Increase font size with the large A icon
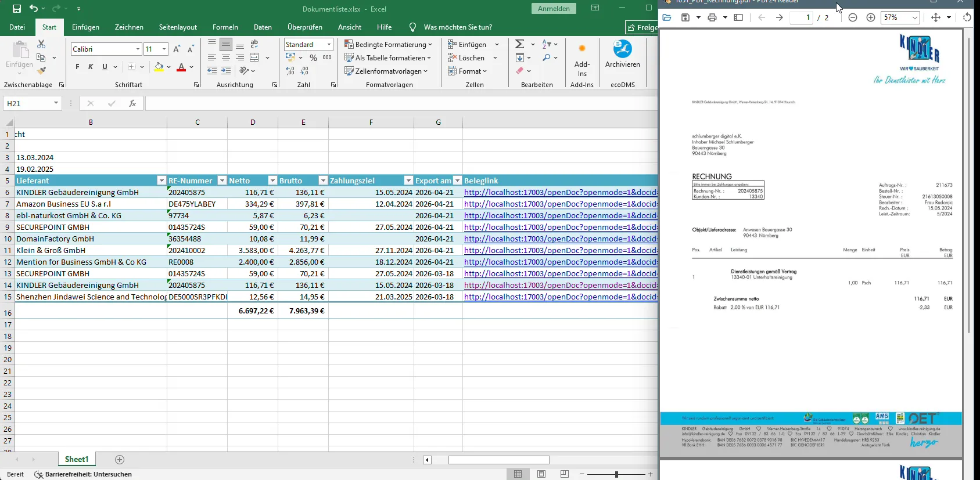 177,49
